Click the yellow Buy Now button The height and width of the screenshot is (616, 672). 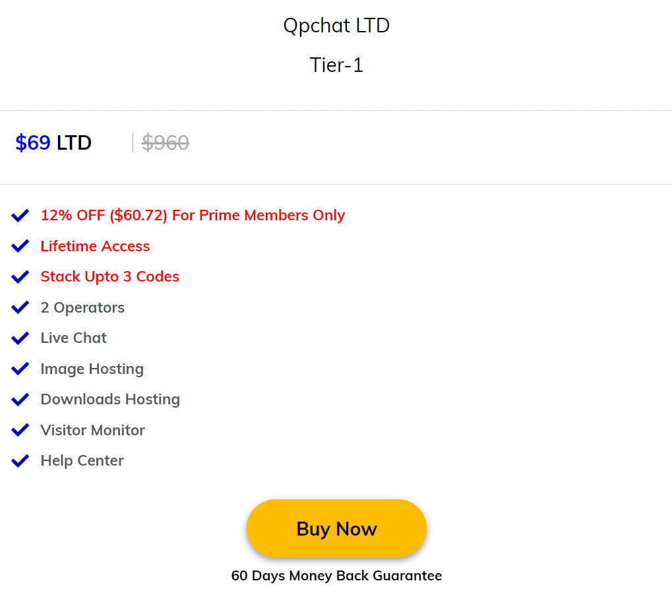(x=336, y=528)
